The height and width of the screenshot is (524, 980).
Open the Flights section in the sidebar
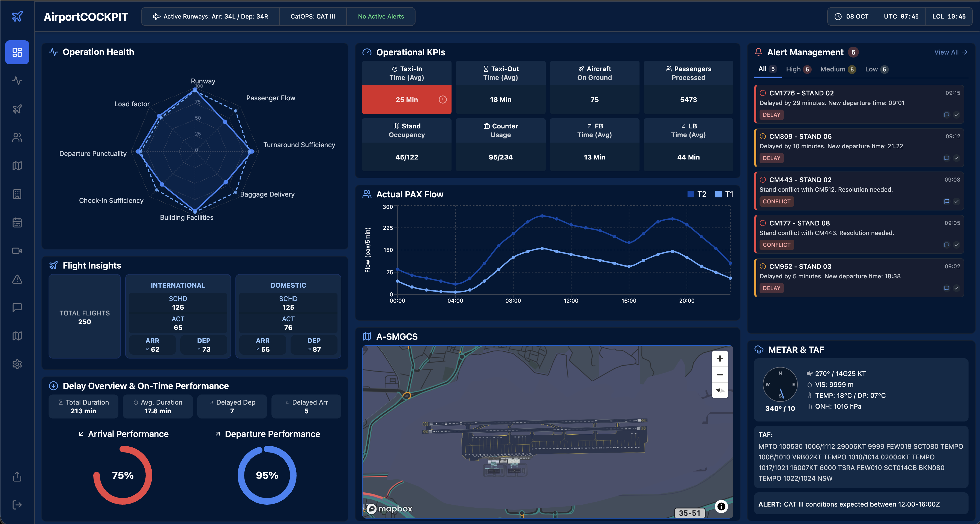(17, 109)
